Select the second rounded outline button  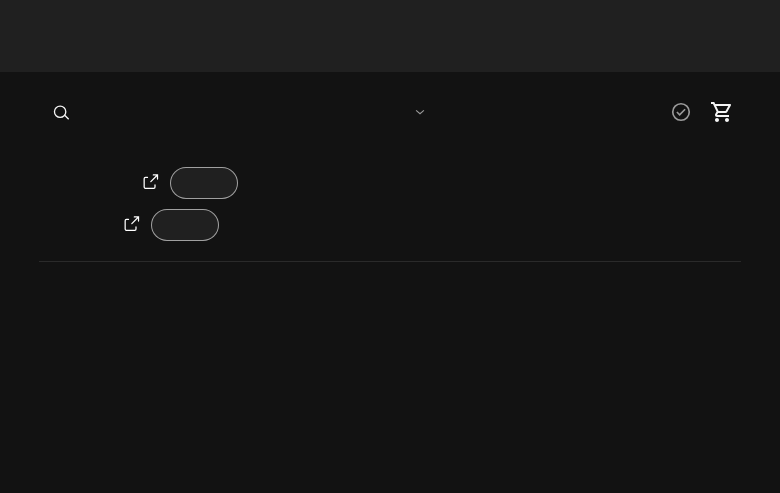[185, 225]
